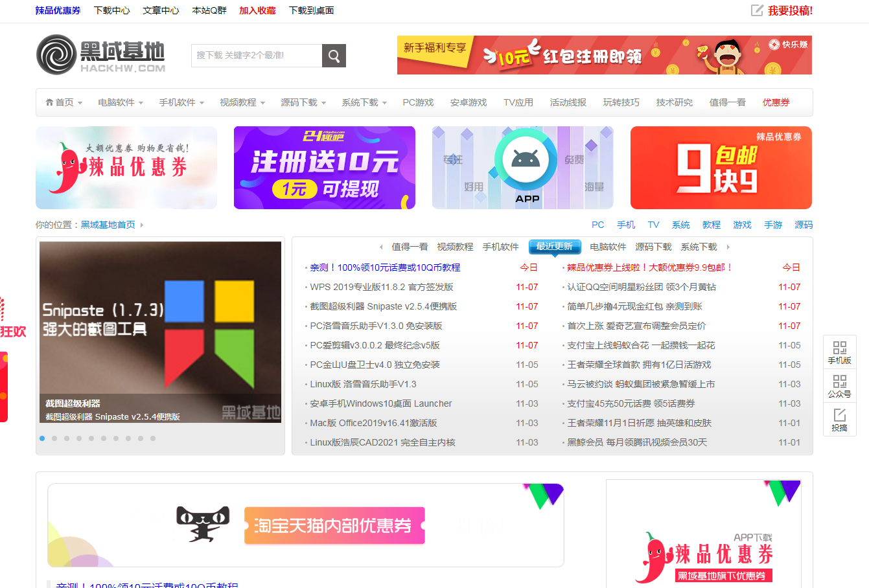Viewport: 869px width, 588px height.
Task: Open the WPS 2019专业版 article link
Action: point(381,287)
